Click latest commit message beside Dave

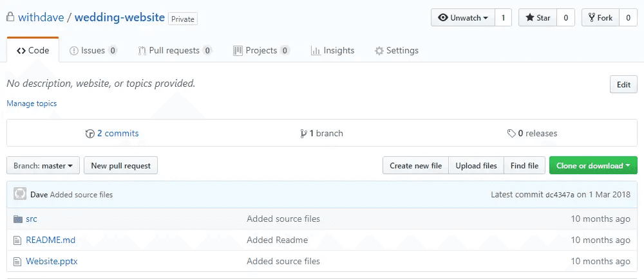(x=81, y=195)
